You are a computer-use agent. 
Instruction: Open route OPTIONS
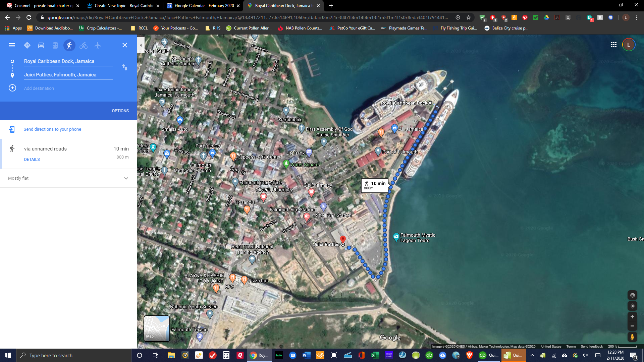pos(120,111)
